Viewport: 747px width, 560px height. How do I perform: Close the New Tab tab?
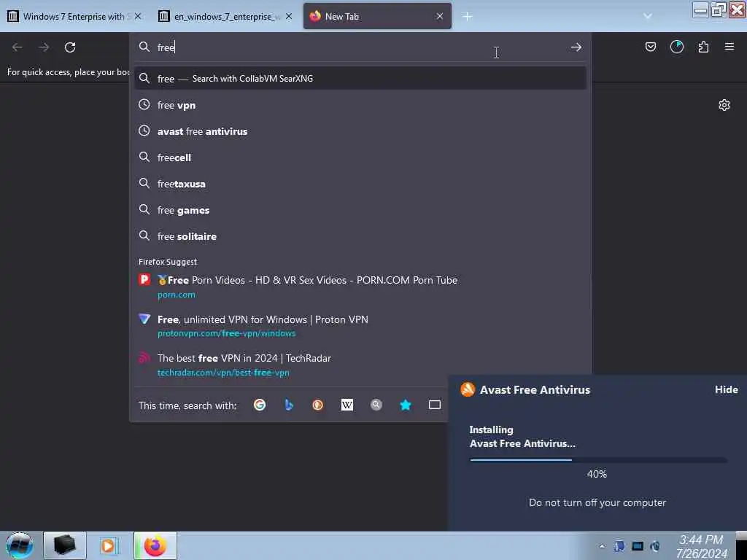pyautogui.click(x=439, y=16)
